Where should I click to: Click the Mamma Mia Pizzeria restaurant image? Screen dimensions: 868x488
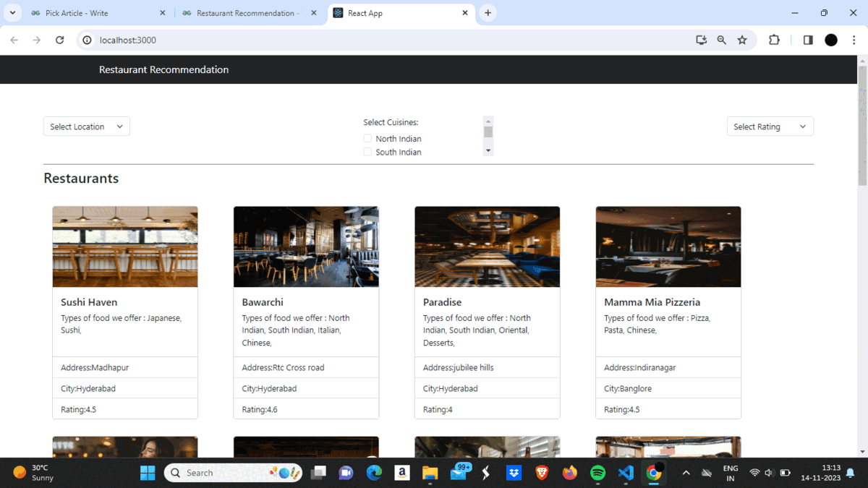pos(668,247)
